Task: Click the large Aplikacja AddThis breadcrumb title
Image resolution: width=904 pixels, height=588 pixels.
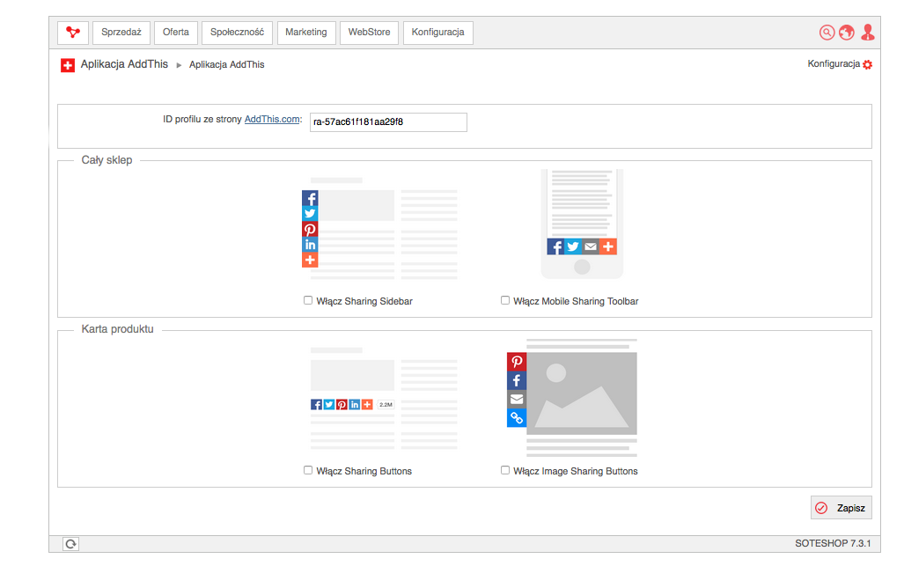Action: click(124, 64)
